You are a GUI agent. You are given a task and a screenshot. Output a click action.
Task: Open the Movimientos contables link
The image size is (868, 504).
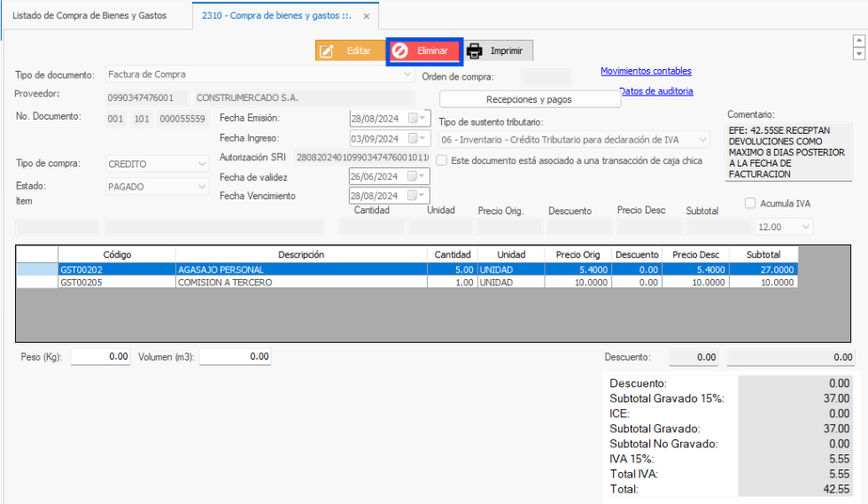coord(646,71)
